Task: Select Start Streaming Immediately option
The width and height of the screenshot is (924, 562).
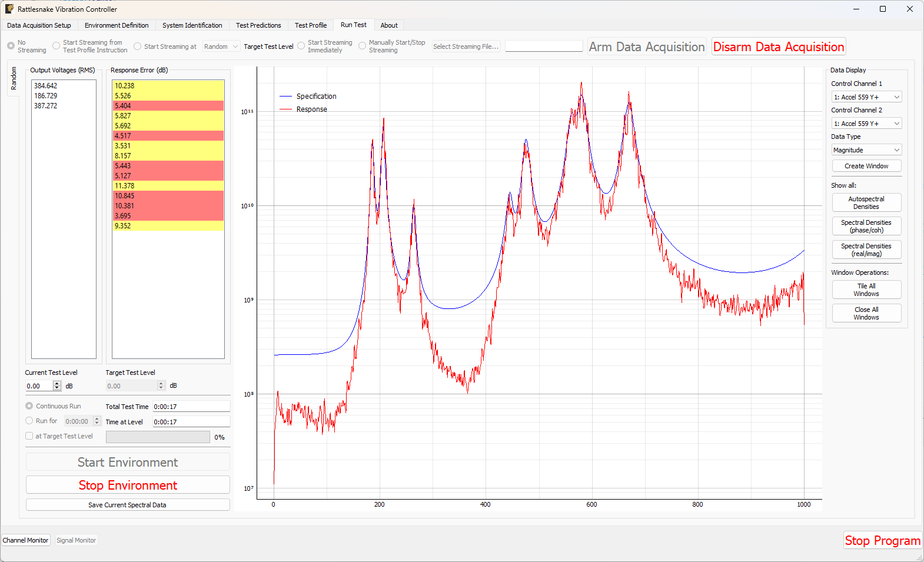Action: 301,46
